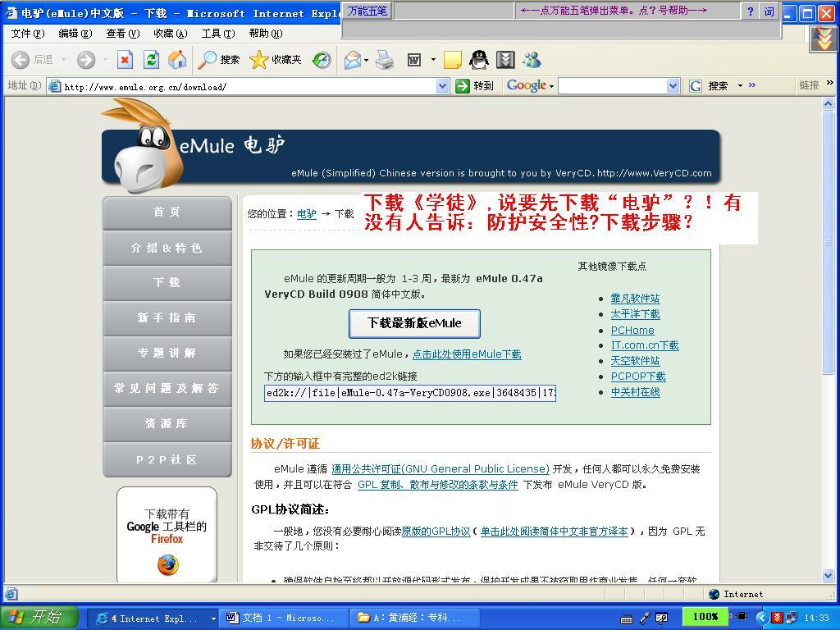840x630 pixels.
Task: Open the 编辑(E) menu
Action: (x=75, y=33)
